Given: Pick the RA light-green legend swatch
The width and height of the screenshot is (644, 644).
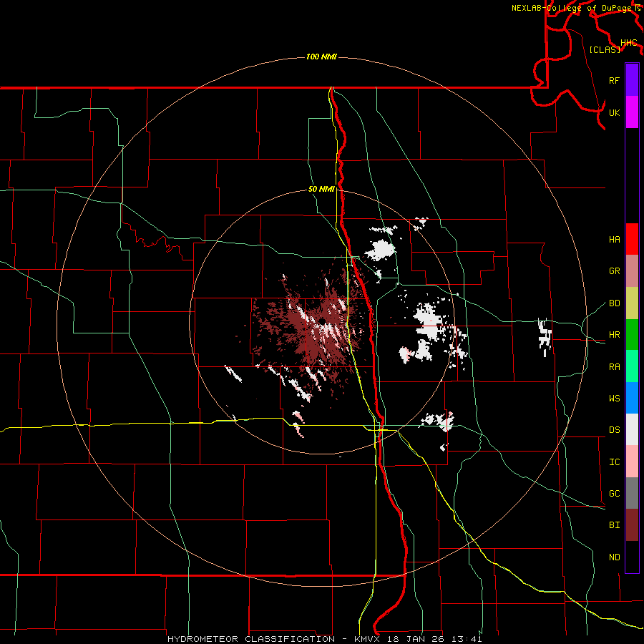Looking at the screenshot, I should pos(632,366).
